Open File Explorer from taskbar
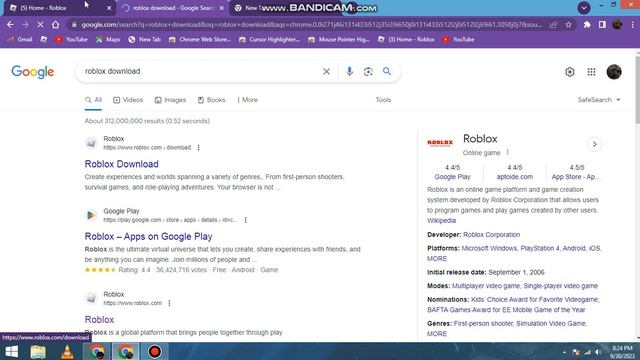Viewport: 640px width, 360px height. coord(38,351)
